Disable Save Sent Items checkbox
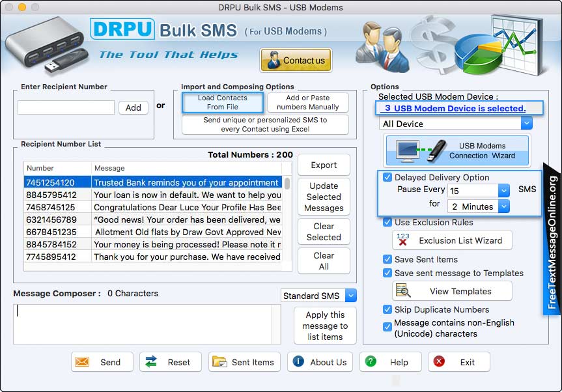This screenshot has height=392, width=562. pos(387,259)
